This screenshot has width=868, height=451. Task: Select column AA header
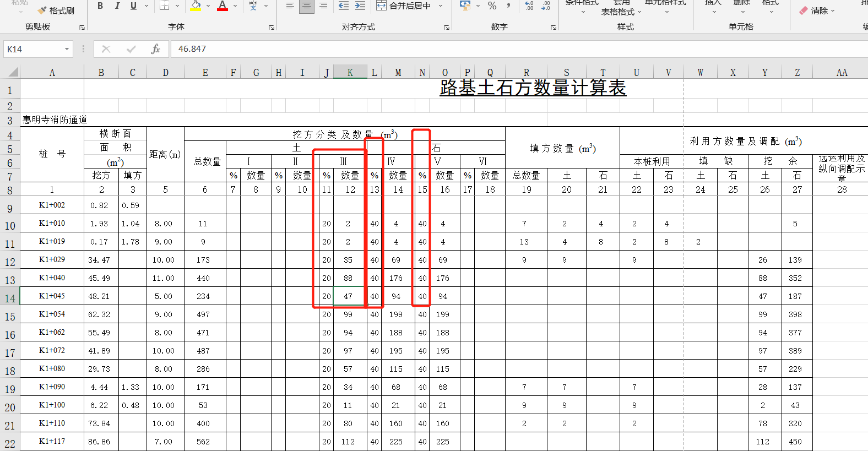coord(842,72)
